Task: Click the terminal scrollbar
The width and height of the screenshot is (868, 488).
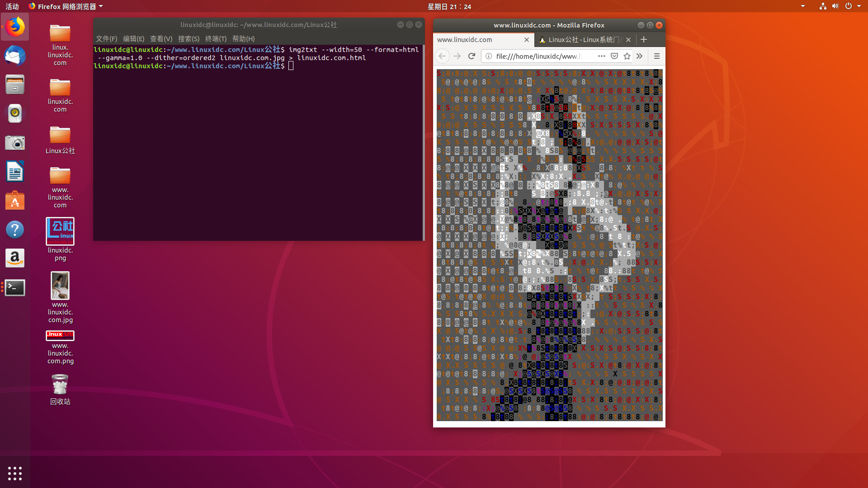Action: (x=424, y=142)
